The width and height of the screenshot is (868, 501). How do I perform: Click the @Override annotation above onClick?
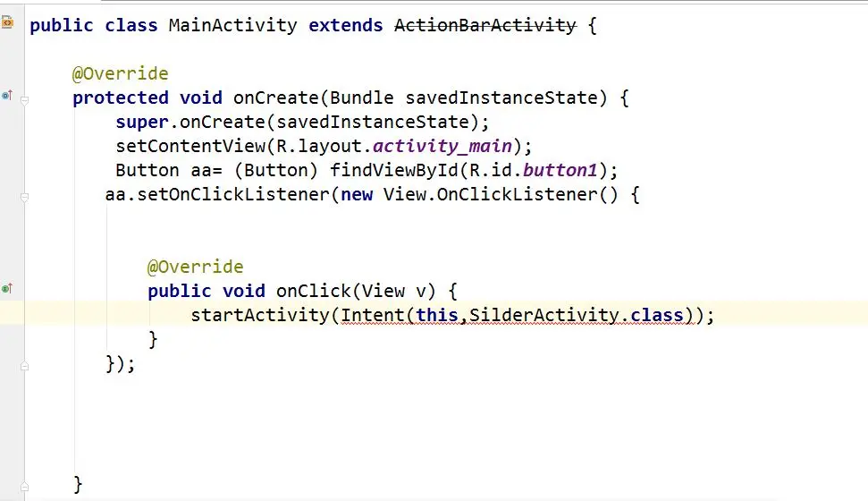195,267
